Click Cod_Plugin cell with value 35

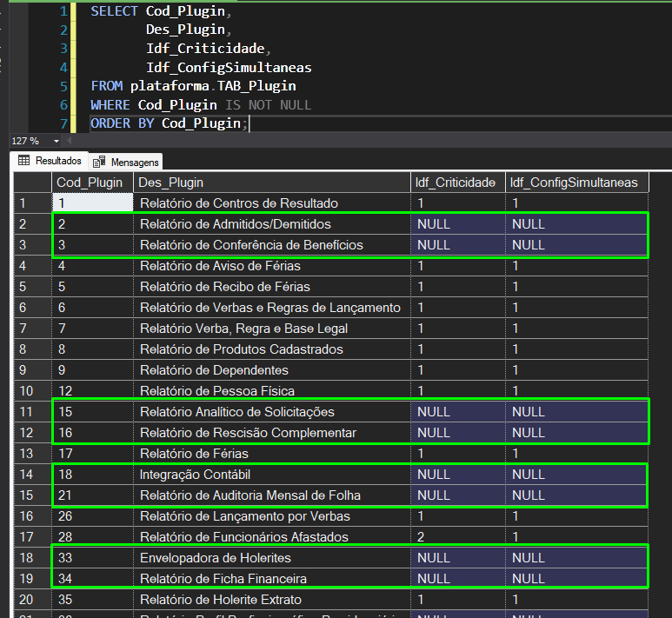pos(92,600)
